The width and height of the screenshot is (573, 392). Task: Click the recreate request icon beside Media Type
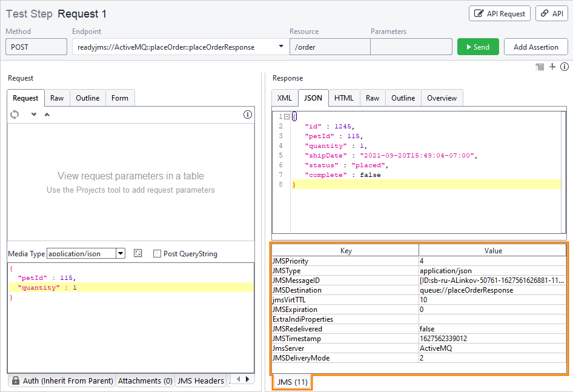[137, 253]
